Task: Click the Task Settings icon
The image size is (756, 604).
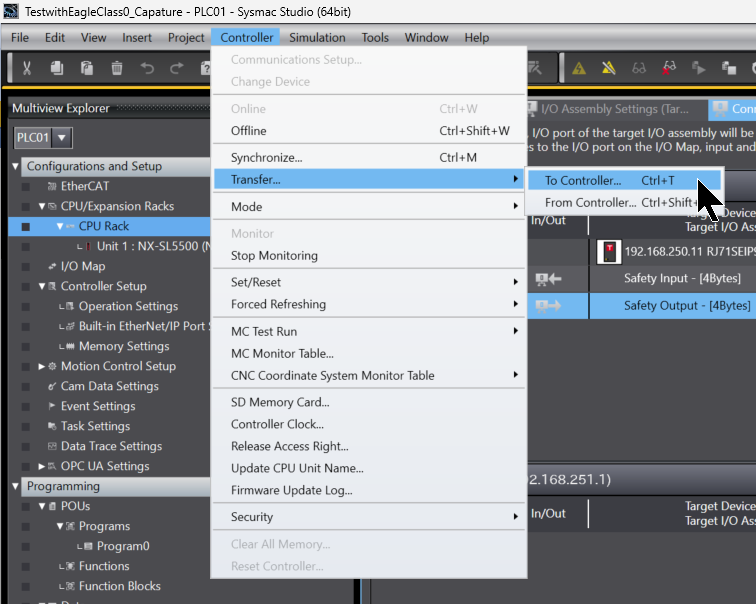Action: click(52, 426)
